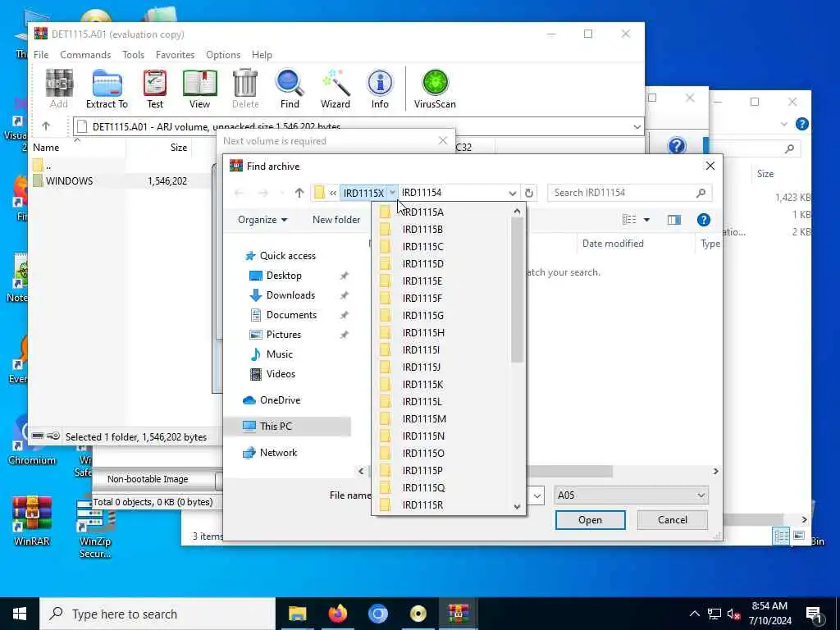The width and height of the screenshot is (840, 630).
Task: Toggle the preview pane icon
Action: click(x=674, y=220)
